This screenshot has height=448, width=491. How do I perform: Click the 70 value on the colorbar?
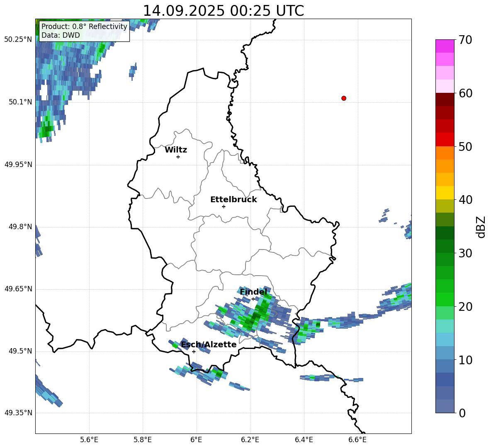(x=466, y=40)
